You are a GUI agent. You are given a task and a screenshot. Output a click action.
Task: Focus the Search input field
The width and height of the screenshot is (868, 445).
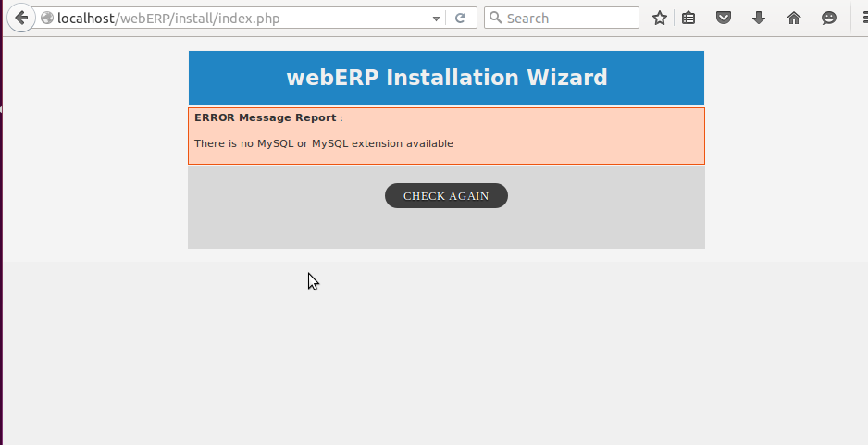point(562,18)
